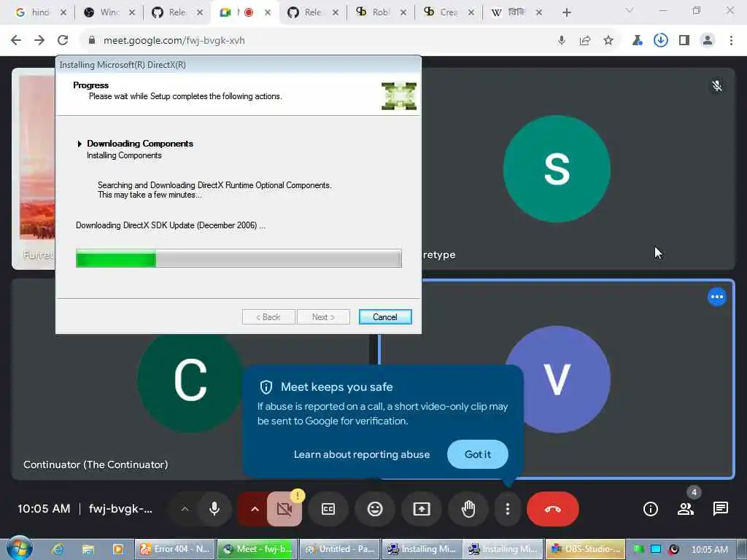The image size is (747, 560).
Task: Click the DirectX download progress bar
Action: pos(239,259)
